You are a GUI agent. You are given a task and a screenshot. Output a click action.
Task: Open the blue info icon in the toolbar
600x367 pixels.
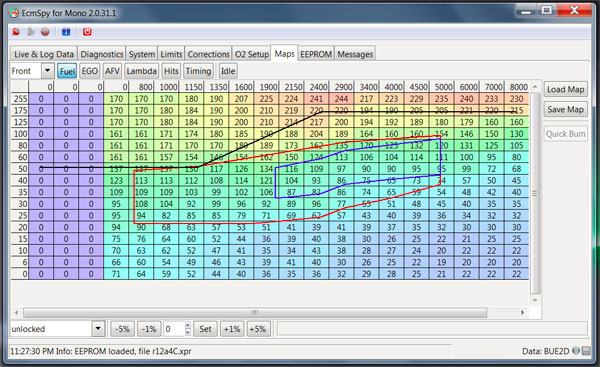click(x=66, y=32)
